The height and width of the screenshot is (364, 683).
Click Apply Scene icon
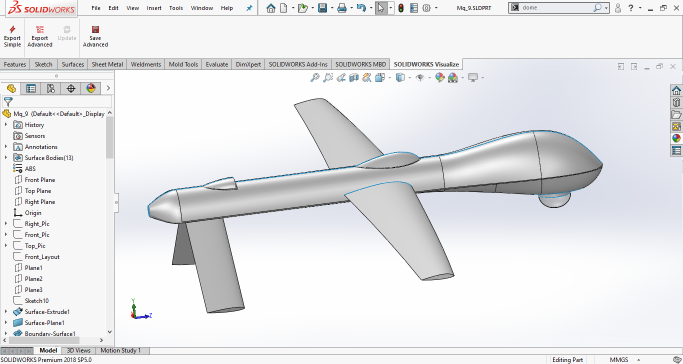coord(453,78)
